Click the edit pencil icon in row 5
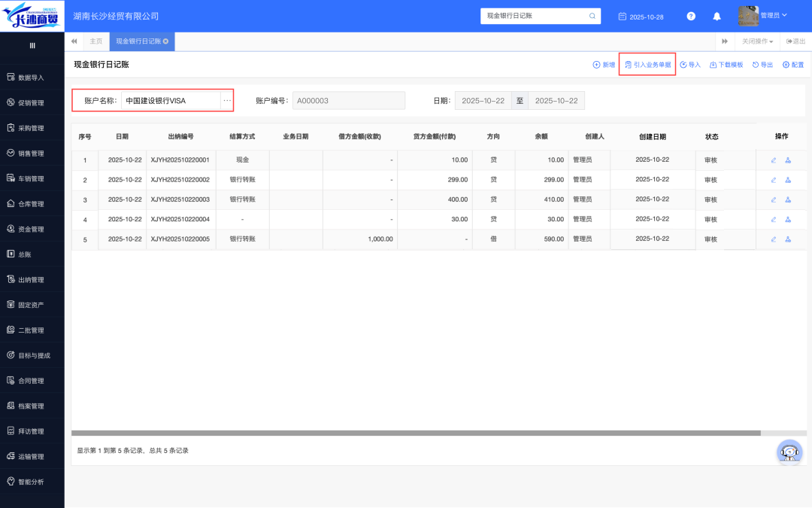 tap(774, 239)
